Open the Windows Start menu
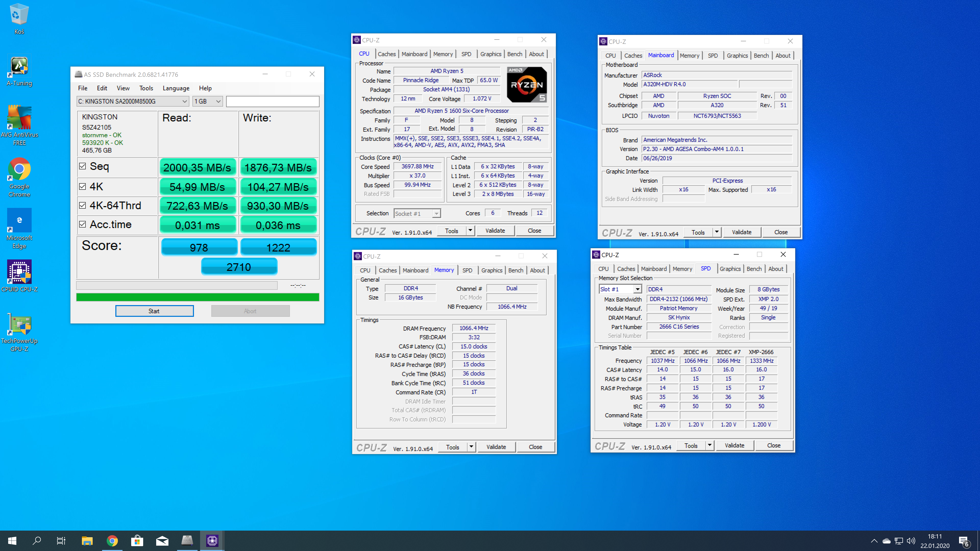980x551 pixels. coord(12,540)
